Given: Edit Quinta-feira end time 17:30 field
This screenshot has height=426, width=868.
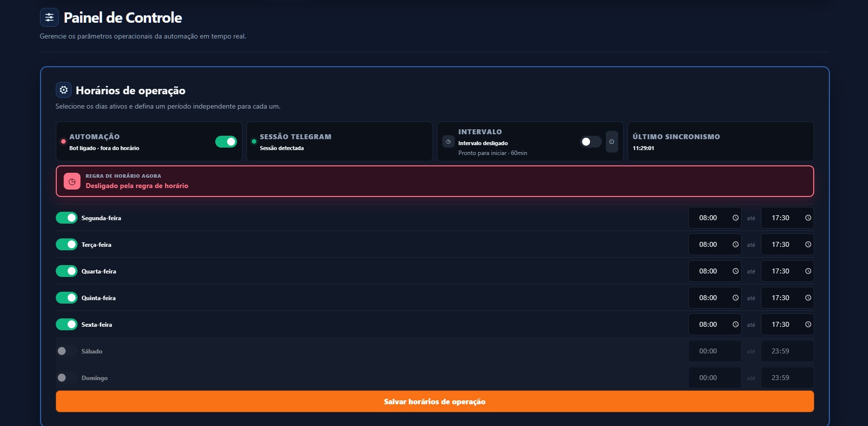Looking at the screenshot, I should (x=787, y=298).
